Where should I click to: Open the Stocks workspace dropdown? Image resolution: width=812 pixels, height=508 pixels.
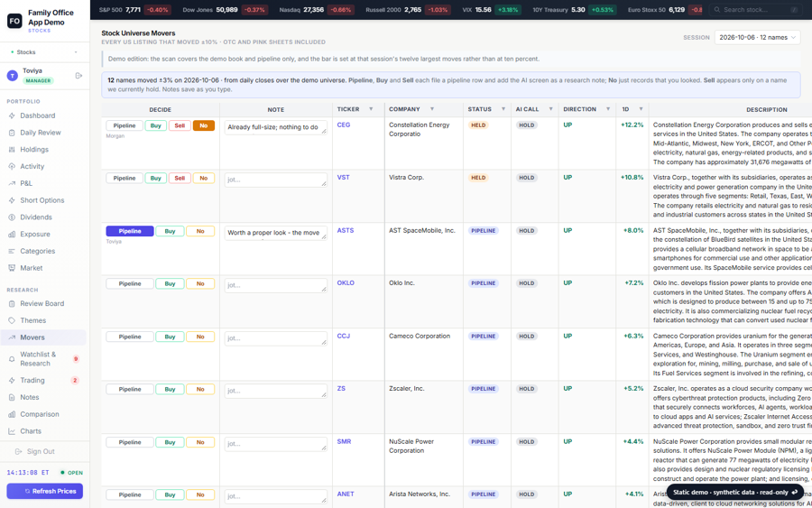(44, 51)
